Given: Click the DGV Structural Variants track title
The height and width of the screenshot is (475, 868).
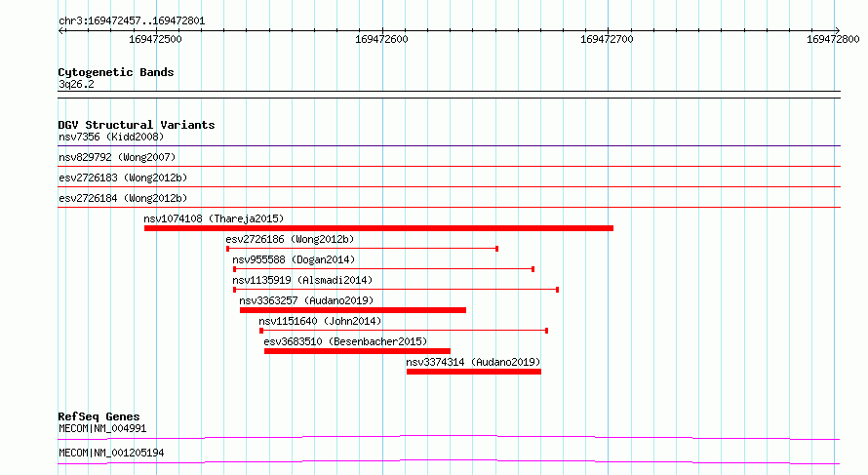Looking at the screenshot, I should pyautogui.click(x=137, y=125).
